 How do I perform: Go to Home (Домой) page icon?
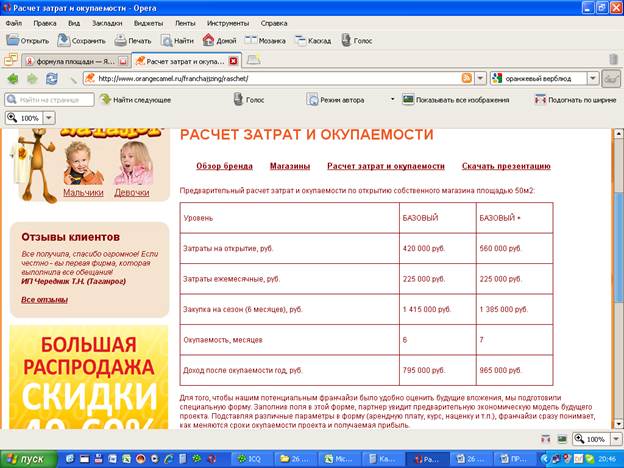click(208, 41)
